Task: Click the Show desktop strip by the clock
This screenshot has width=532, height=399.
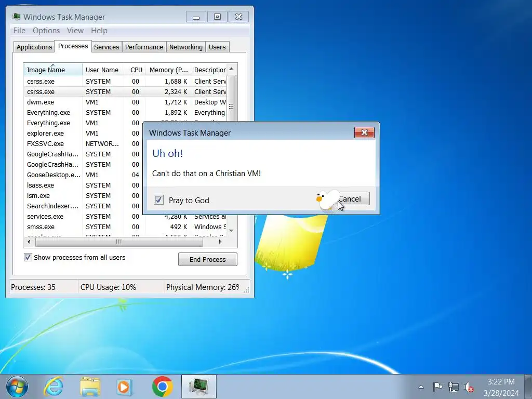Action: [528, 387]
